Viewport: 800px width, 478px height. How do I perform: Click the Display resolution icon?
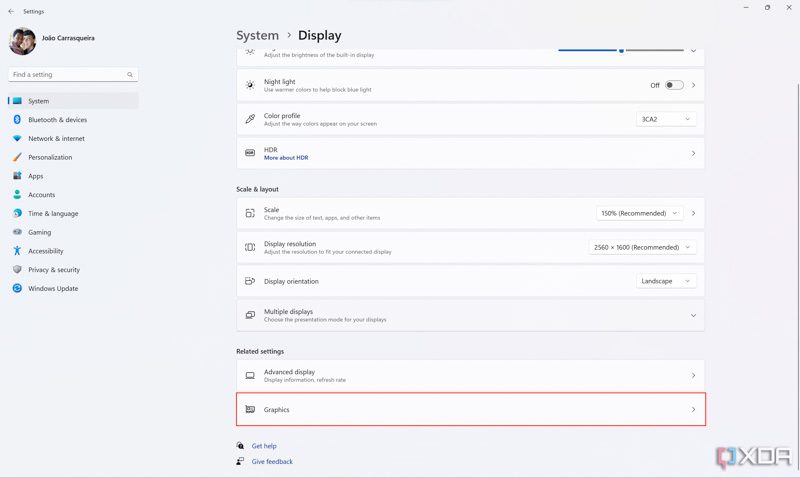pyautogui.click(x=250, y=247)
